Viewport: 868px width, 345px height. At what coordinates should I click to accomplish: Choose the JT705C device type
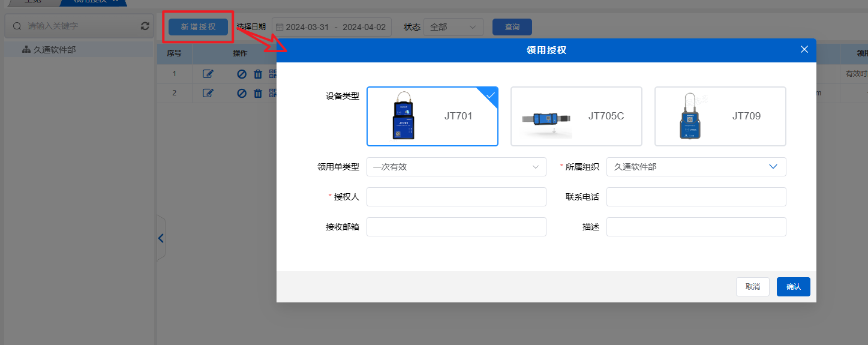[x=576, y=116]
